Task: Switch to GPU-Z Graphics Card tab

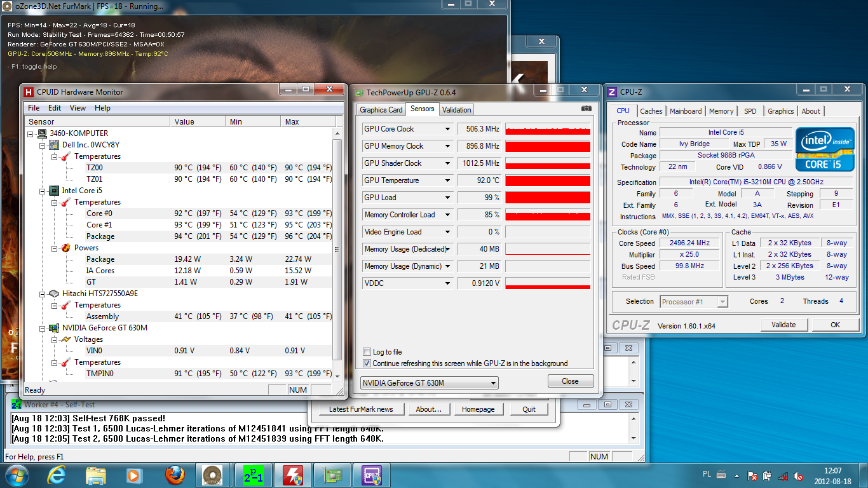Action: [381, 110]
